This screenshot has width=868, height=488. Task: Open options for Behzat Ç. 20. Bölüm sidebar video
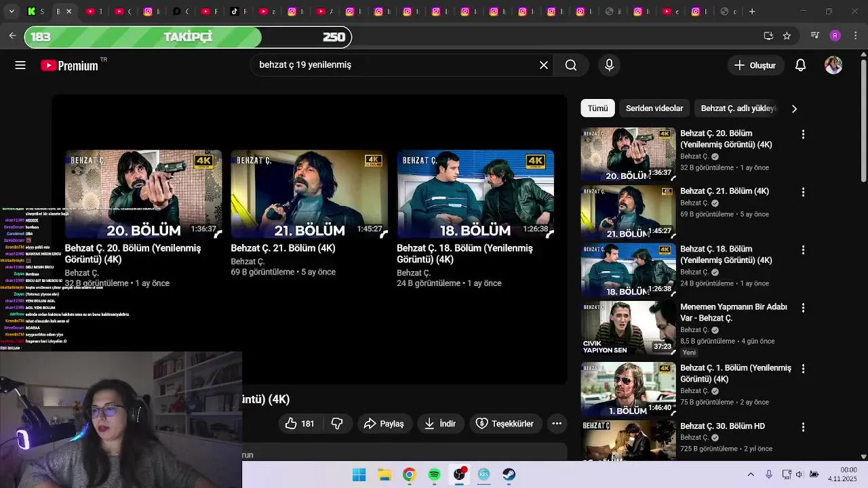(803, 134)
